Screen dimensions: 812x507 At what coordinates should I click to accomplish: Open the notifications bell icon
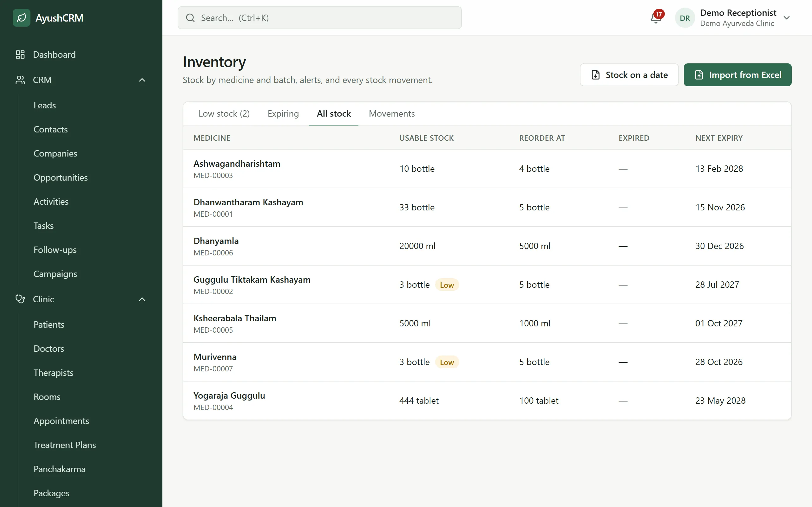(656, 18)
